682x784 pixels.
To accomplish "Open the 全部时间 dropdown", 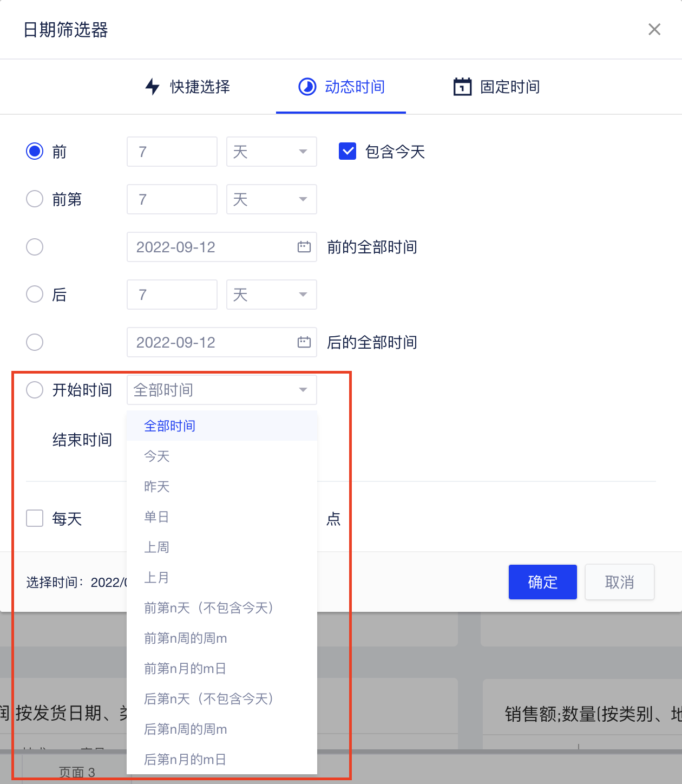I will tap(221, 390).
